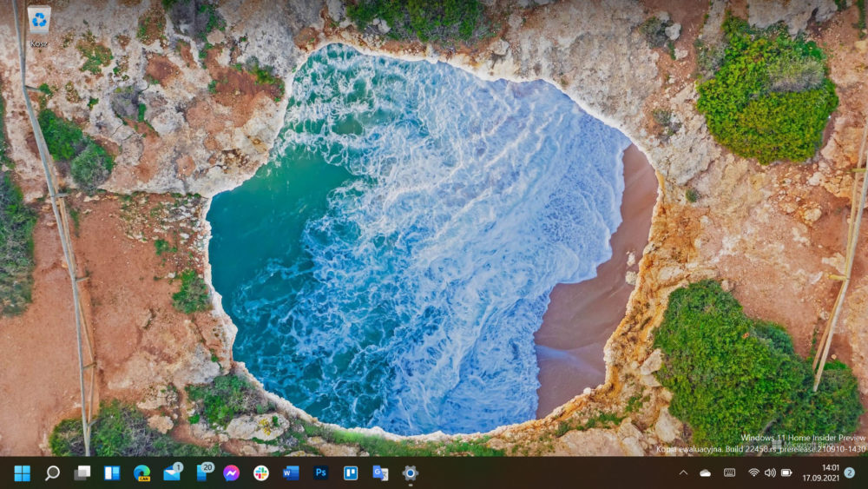
Task: Open the taskbar app showing badge 20
Action: (204, 472)
